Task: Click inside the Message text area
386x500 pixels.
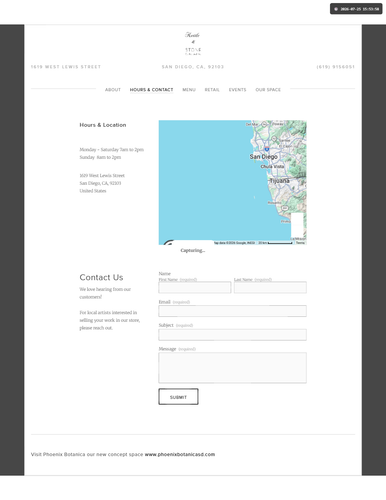Action: tap(232, 368)
